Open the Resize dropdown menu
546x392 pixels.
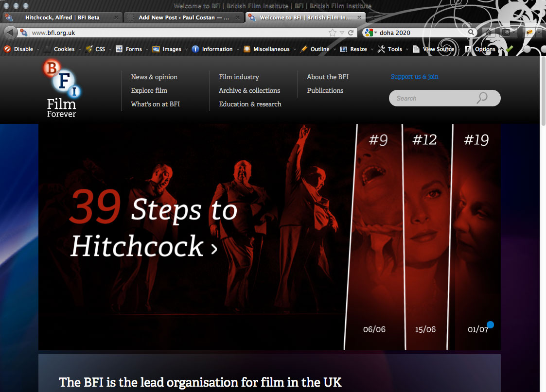click(357, 49)
